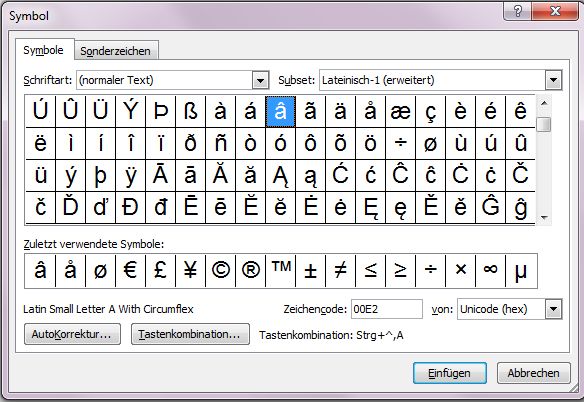
Task: Select the ñ n-tilde character
Action: coord(220,143)
